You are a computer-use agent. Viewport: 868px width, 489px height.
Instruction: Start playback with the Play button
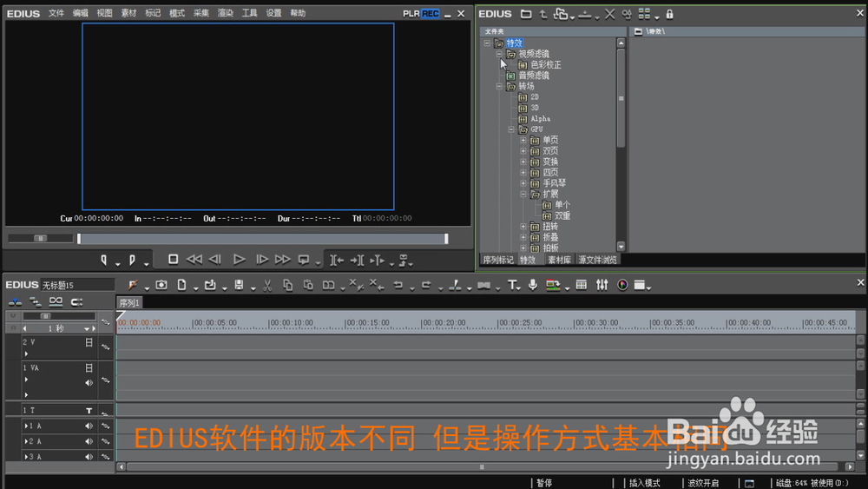(239, 259)
